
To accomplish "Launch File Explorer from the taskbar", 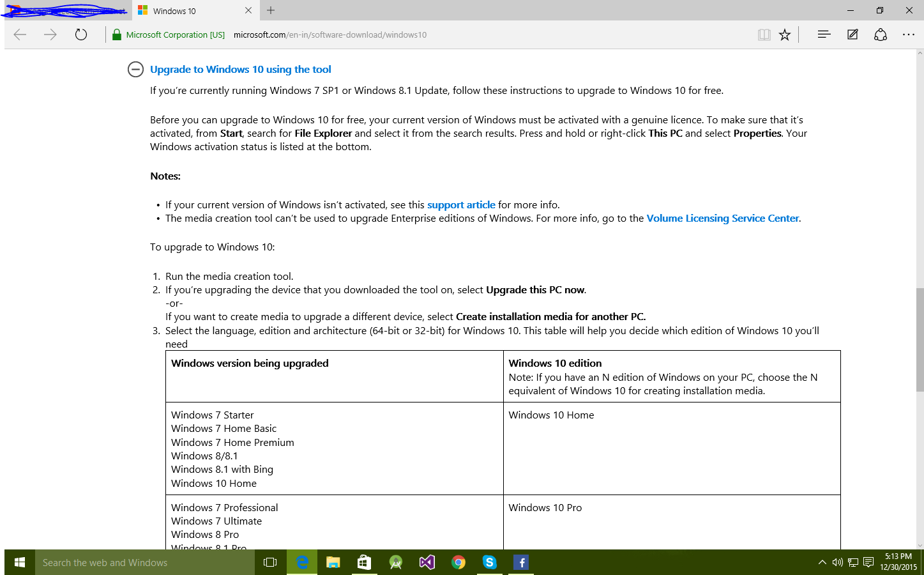I will point(333,562).
